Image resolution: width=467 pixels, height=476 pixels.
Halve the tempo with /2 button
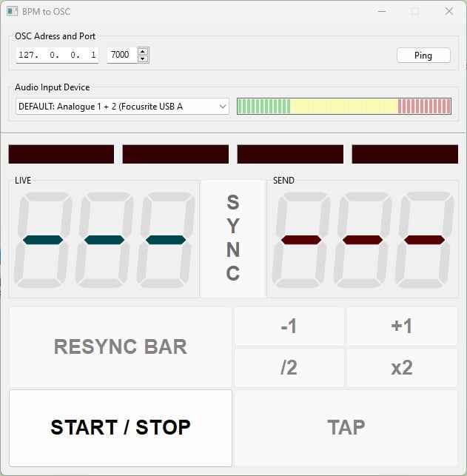(x=289, y=367)
